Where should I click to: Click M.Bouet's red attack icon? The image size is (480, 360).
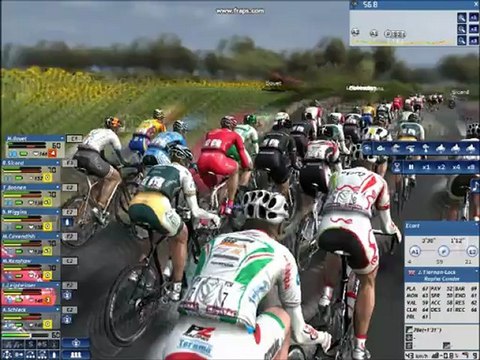52,153
